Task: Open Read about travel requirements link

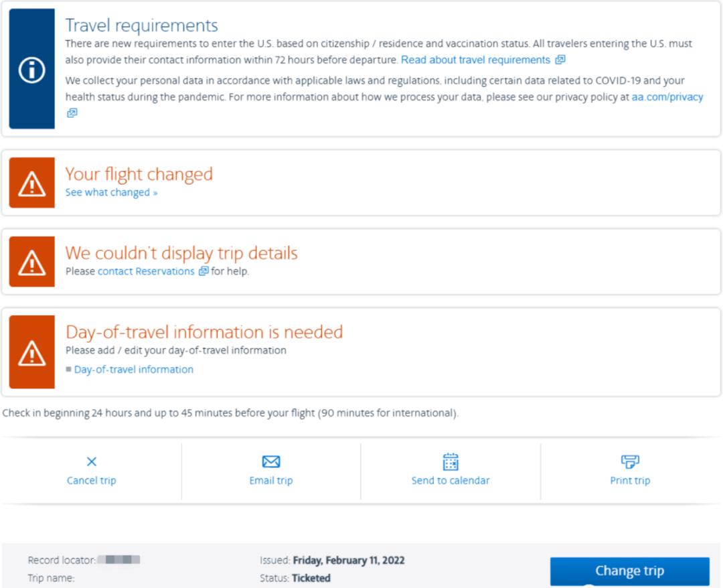Action: point(477,60)
